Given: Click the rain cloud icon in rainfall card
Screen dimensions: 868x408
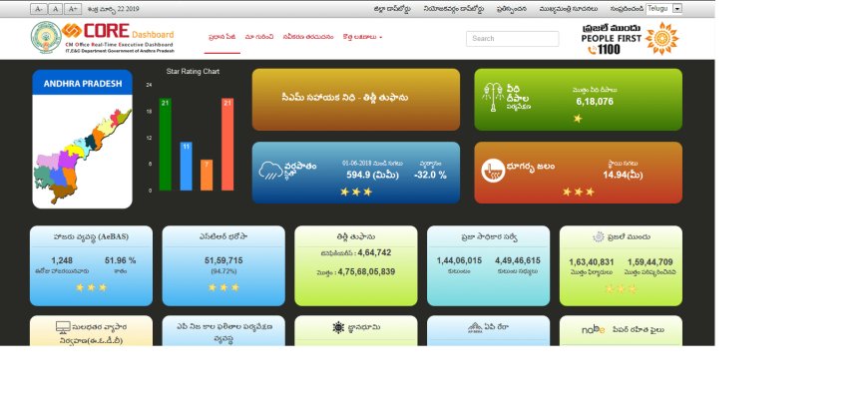Looking at the screenshot, I should tap(270, 170).
